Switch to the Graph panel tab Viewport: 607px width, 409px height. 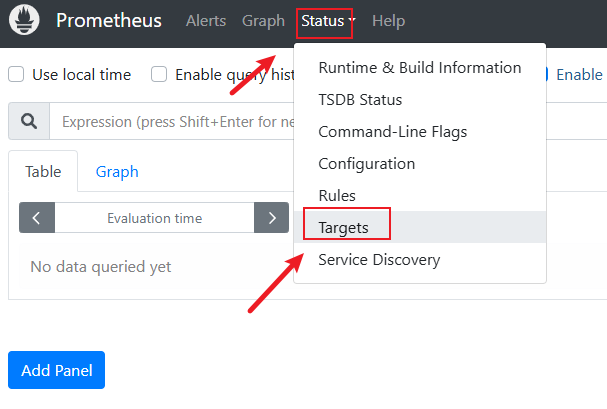pos(117,171)
